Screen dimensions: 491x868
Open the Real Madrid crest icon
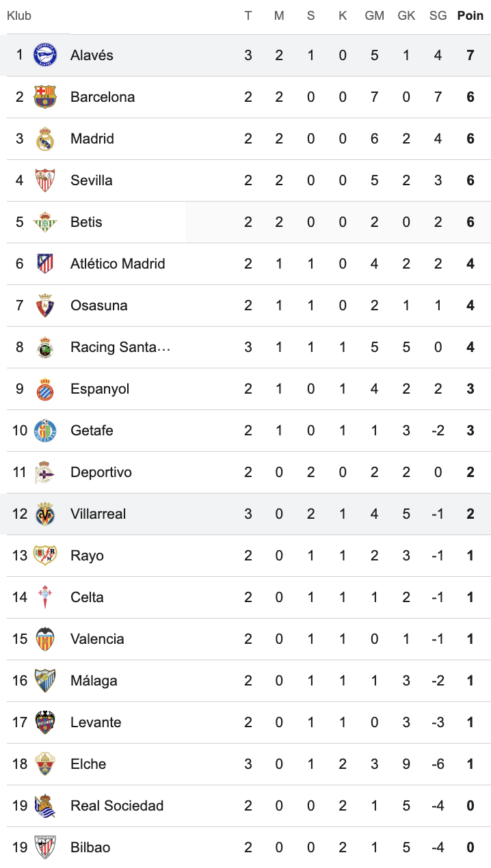[45, 139]
